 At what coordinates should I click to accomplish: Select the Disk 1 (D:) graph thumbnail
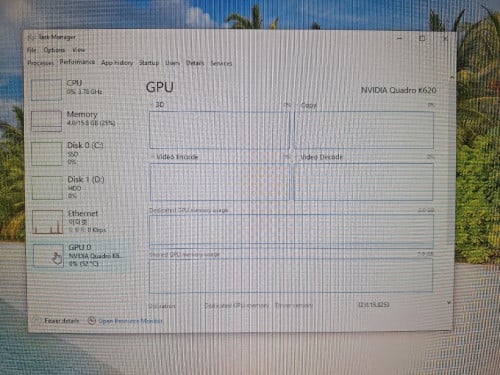click(47, 188)
